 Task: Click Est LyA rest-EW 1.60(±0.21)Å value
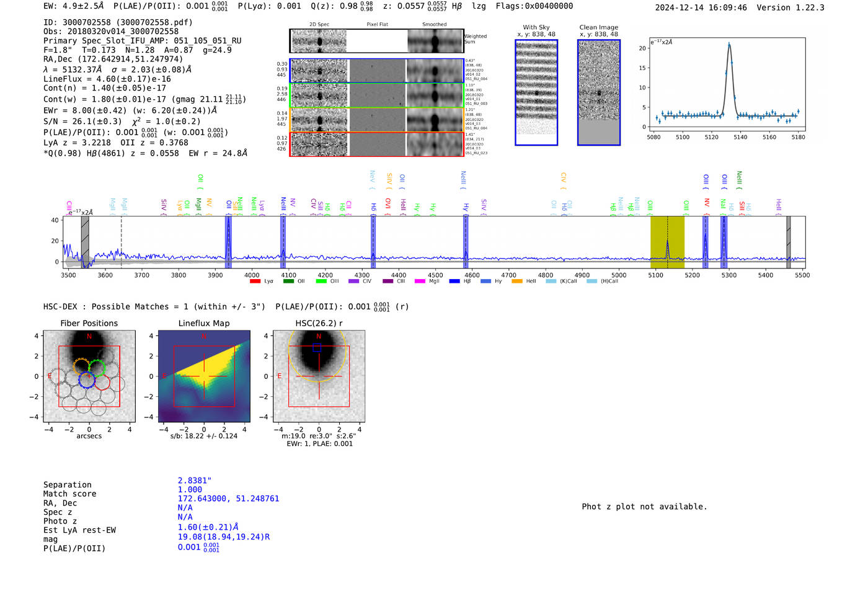pyautogui.click(x=208, y=527)
